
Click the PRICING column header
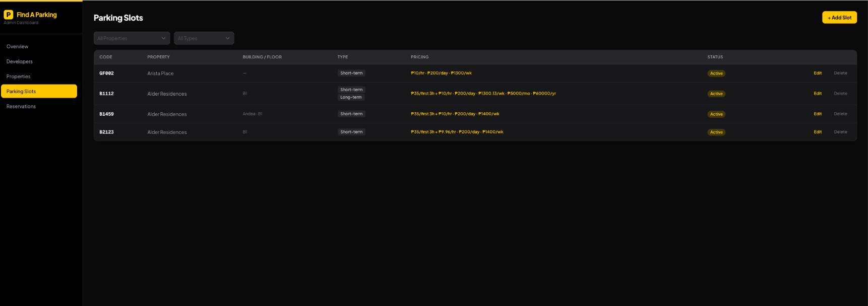[x=420, y=57]
